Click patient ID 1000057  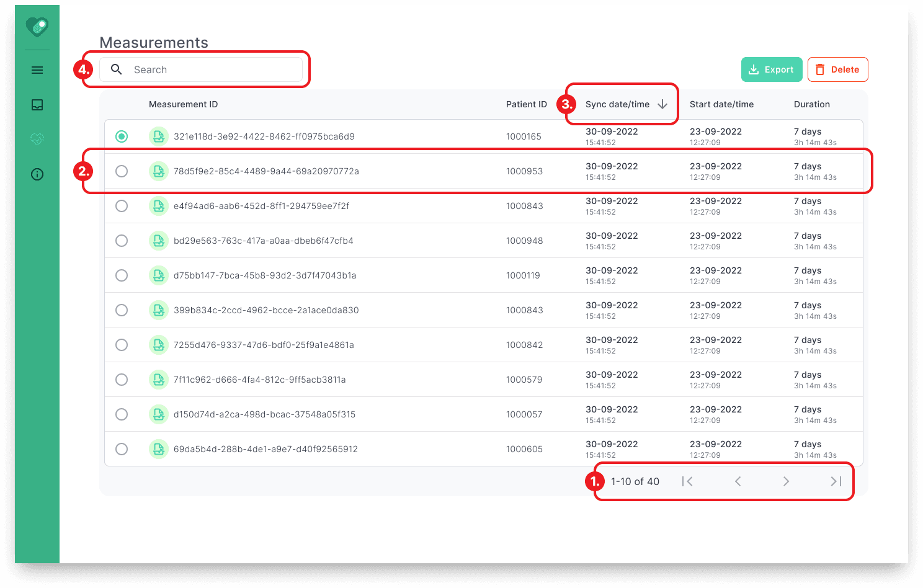tap(524, 414)
